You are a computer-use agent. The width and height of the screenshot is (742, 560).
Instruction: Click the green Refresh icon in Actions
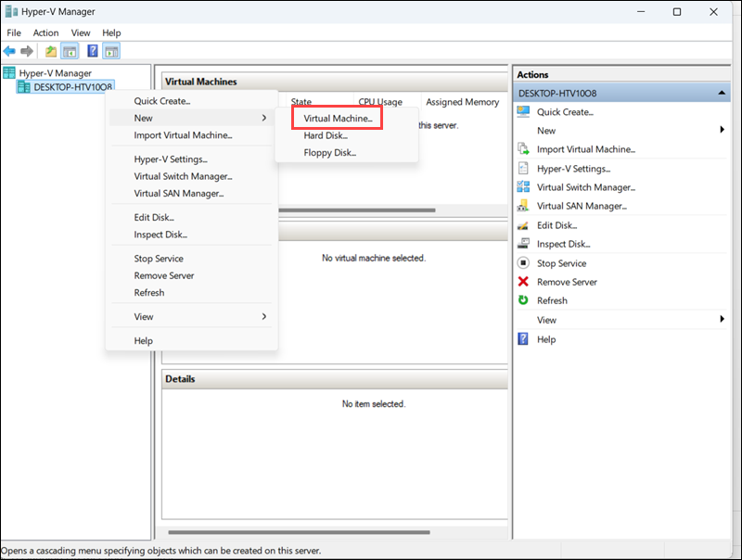pyautogui.click(x=523, y=300)
